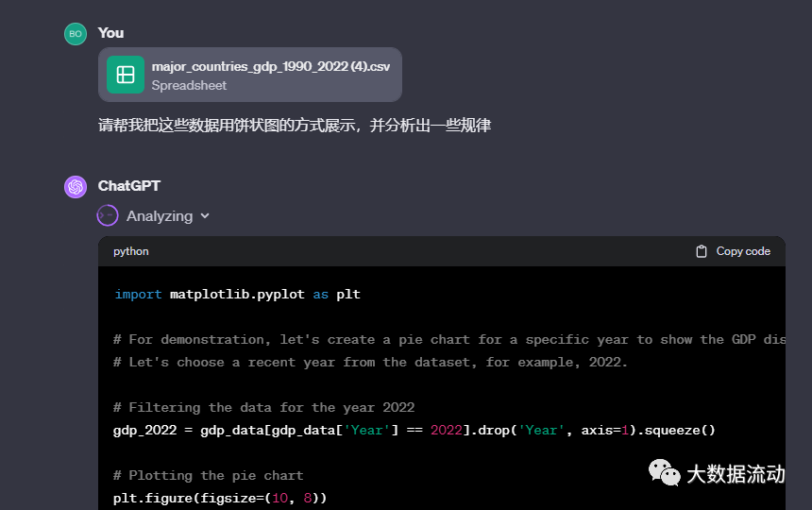This screenshot has height=510, width=812.
Task: Click the python language label
Action: tap(131, 251)
